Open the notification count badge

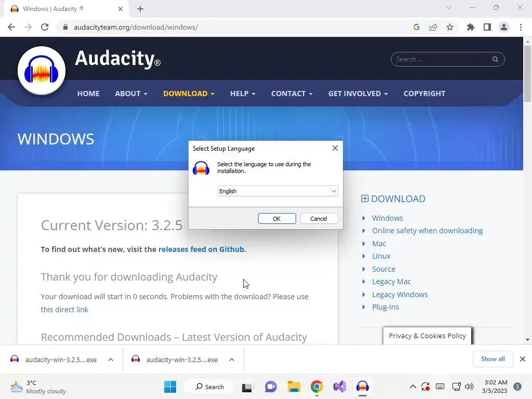[x=517, y=387]
